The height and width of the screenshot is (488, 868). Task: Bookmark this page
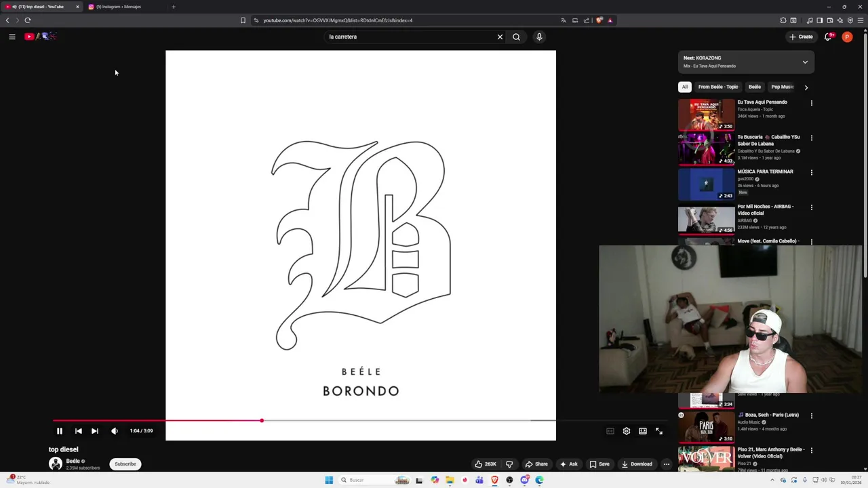click(x=243, y=20)
